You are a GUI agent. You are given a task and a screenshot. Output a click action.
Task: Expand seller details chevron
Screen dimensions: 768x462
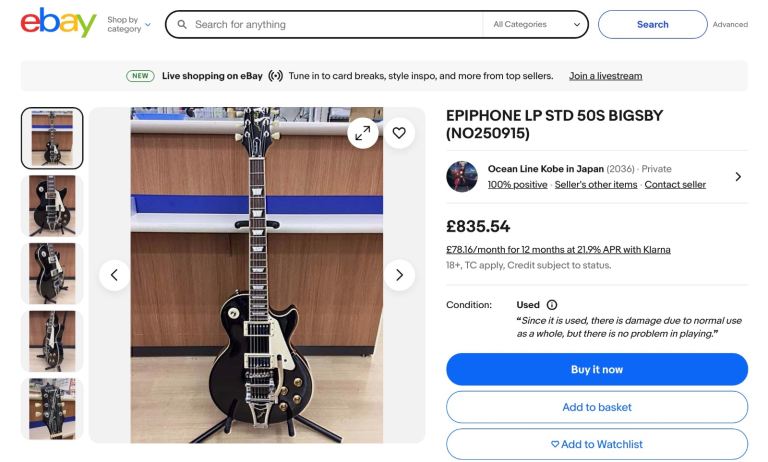point(738,177)
